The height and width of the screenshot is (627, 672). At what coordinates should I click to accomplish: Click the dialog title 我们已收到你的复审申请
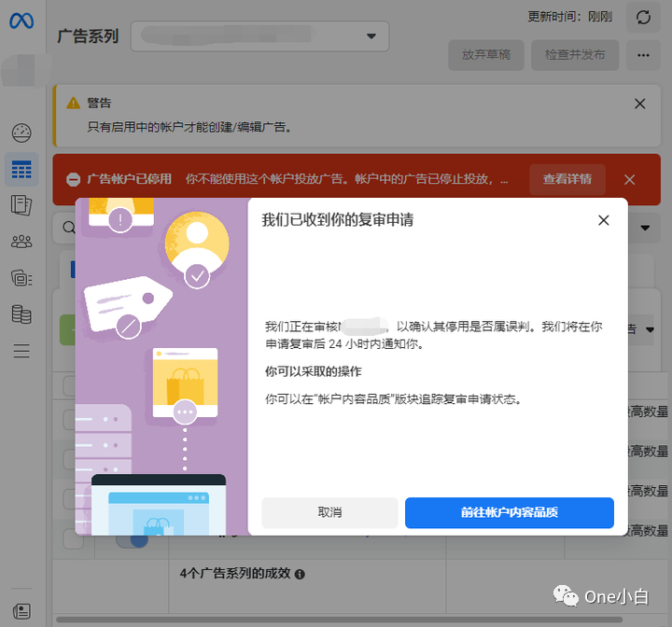338,220
